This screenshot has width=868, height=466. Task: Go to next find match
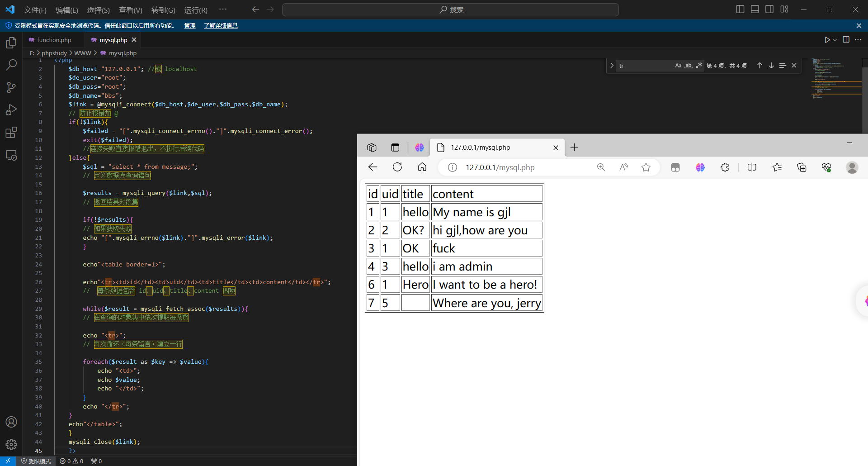[771, 66]
